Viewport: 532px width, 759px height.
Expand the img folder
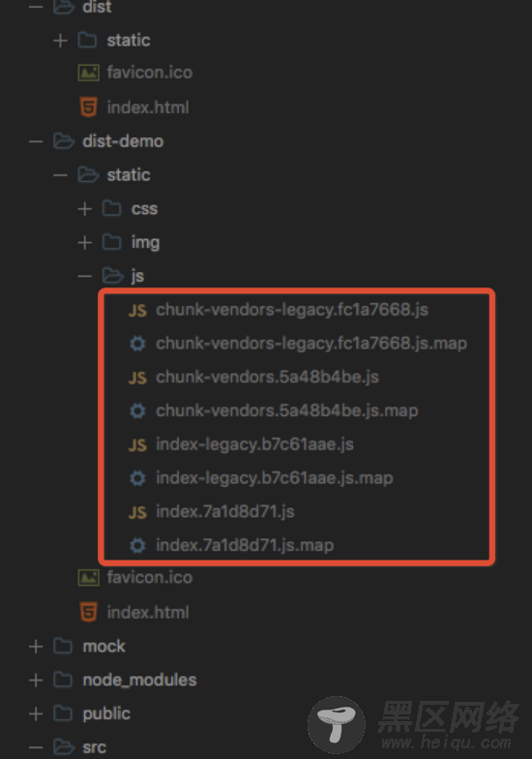(x=85, y=242)
